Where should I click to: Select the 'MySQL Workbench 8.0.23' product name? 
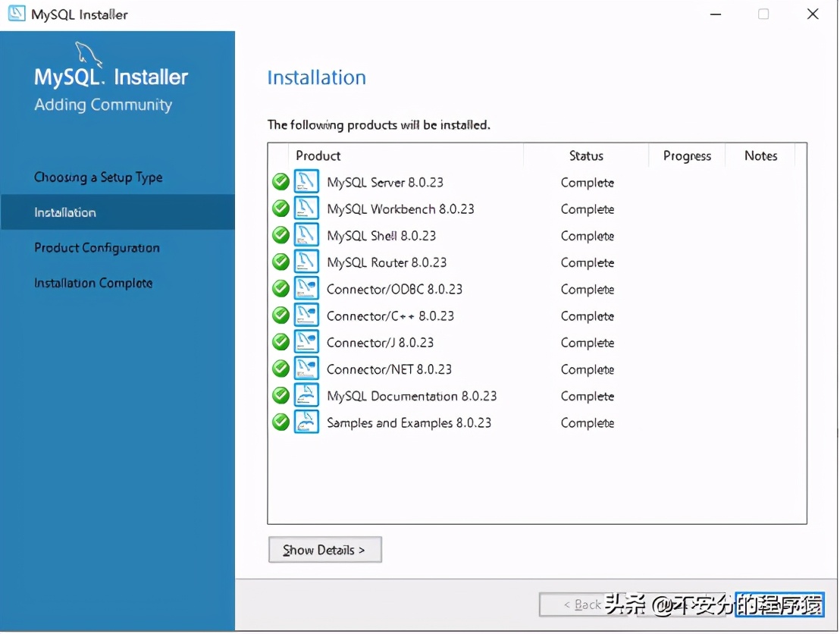(401, 209)
